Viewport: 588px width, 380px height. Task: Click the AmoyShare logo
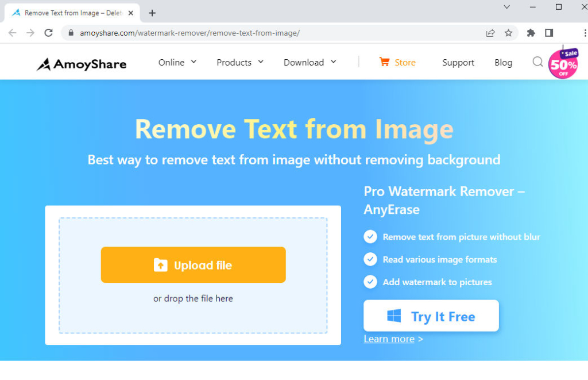pos(80,64)
